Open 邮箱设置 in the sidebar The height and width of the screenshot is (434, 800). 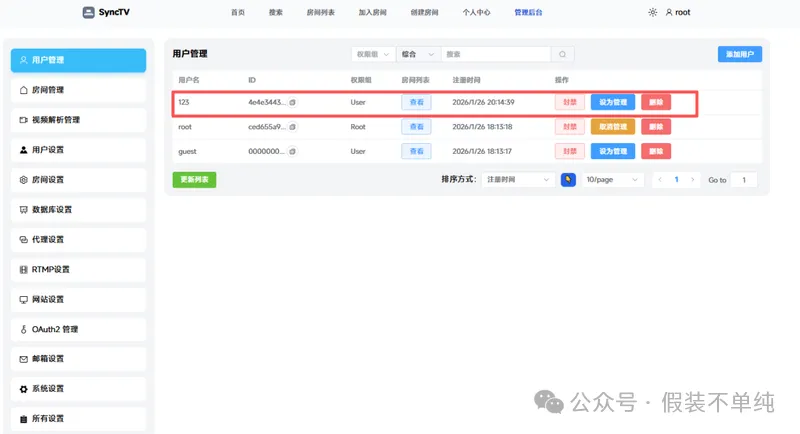pos(78,359)
